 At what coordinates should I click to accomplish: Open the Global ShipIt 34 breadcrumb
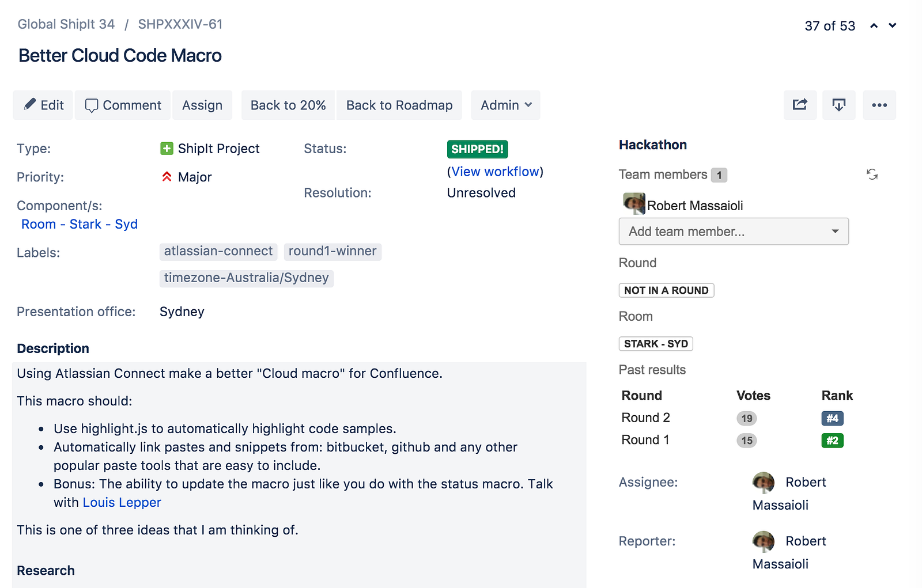point(66,24)
